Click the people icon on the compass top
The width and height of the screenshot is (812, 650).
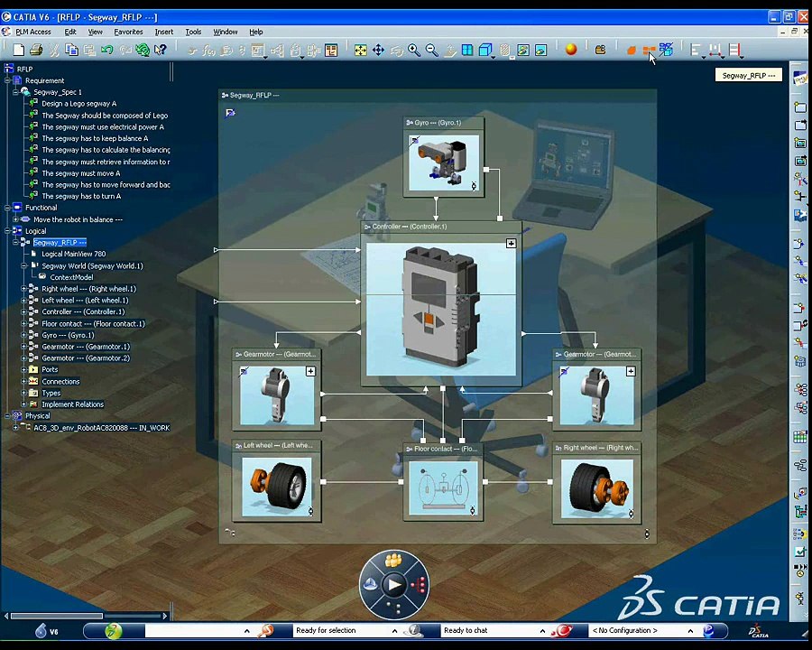click(393, 561)
